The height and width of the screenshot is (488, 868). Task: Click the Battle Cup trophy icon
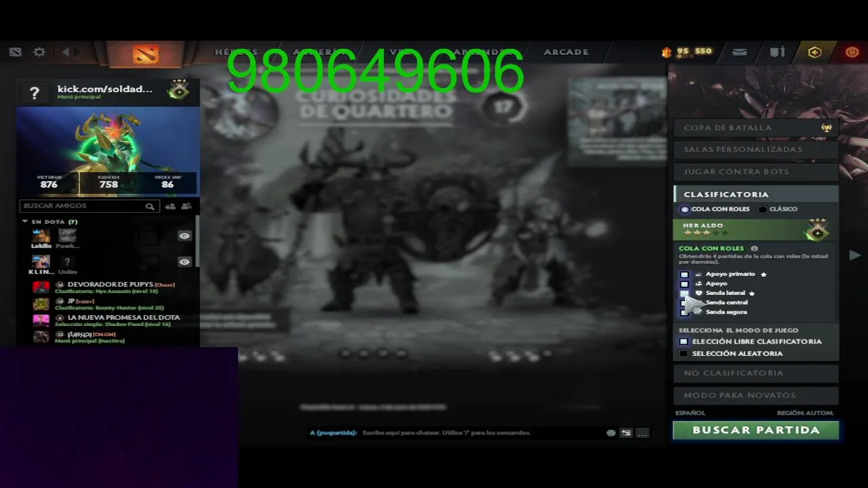826,127
